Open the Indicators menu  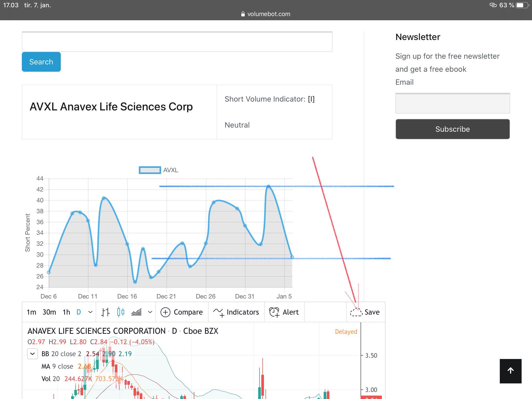(x=236, y=312)
